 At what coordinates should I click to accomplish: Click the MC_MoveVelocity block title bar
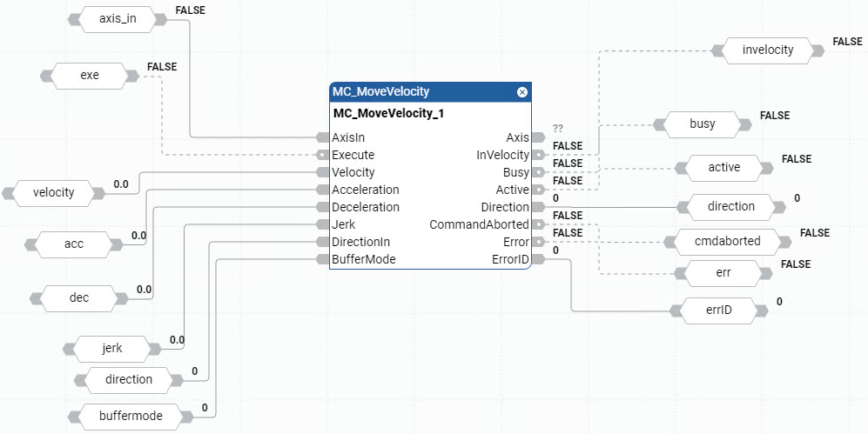(418, 92)
